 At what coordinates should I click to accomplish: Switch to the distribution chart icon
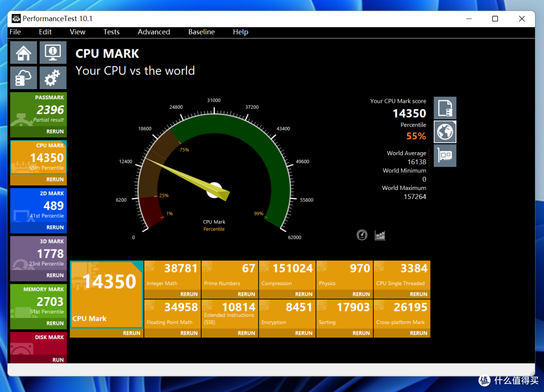tap(380, 235)
